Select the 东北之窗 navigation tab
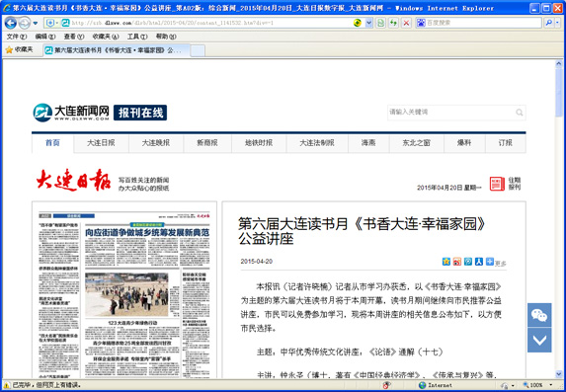The height and width of the screenshot is (392, 566). (x=417, y=143)
